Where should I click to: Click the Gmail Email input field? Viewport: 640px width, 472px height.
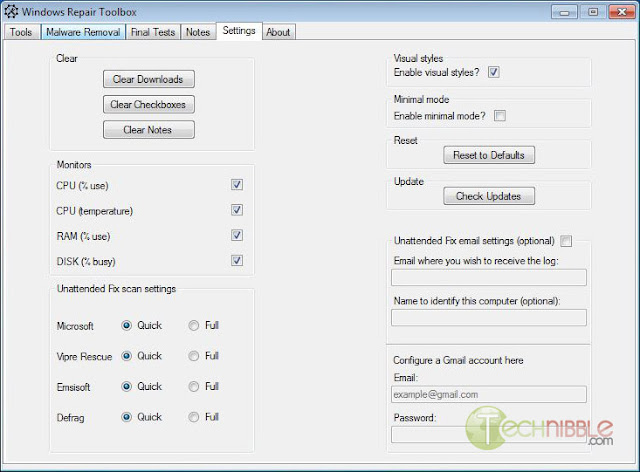(489, 394)
